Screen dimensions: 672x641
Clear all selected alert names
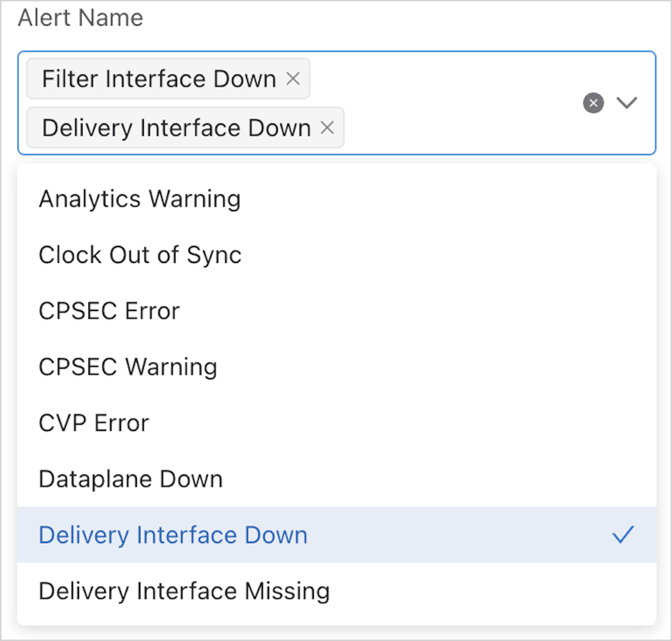(594, 103)
